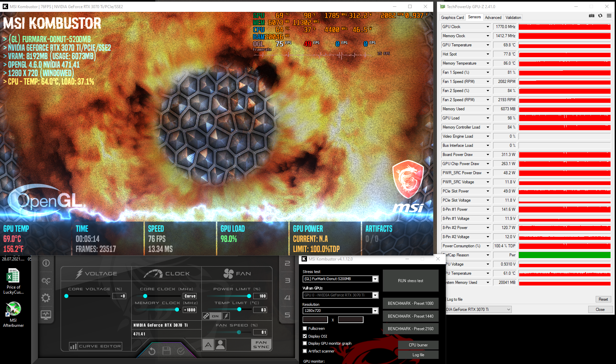
Task: Click the custom resolution height field
Action: (x=351, y=320)
